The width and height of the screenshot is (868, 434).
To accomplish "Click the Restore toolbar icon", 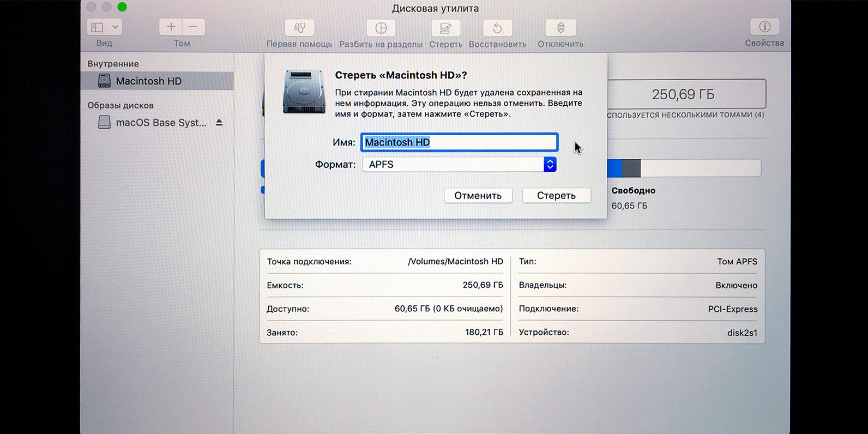I will click(x=497, y=27).
